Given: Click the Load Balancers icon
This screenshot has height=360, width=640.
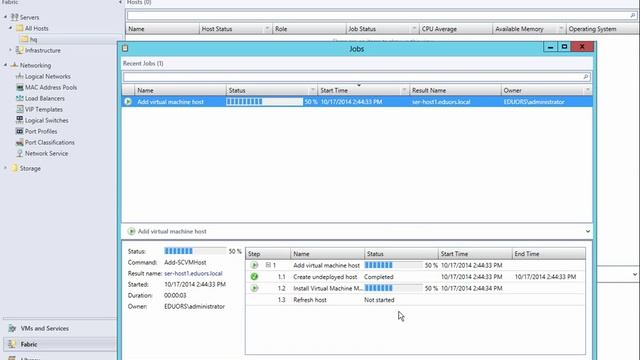Looking at the screenshot, I should coord(19,98).
